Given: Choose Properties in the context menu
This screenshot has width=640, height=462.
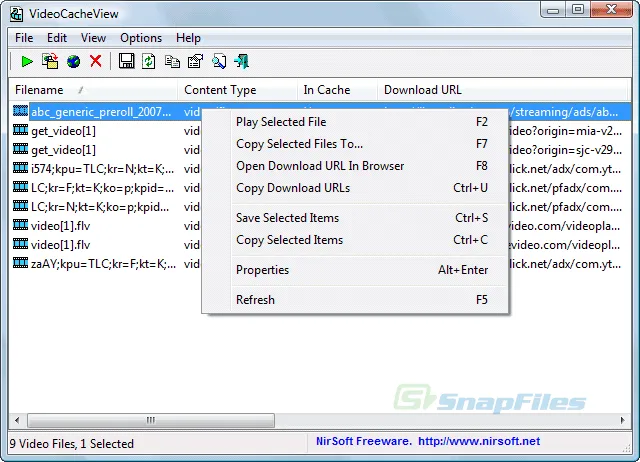Looking at the screenshot, I should tap(355, 270).
